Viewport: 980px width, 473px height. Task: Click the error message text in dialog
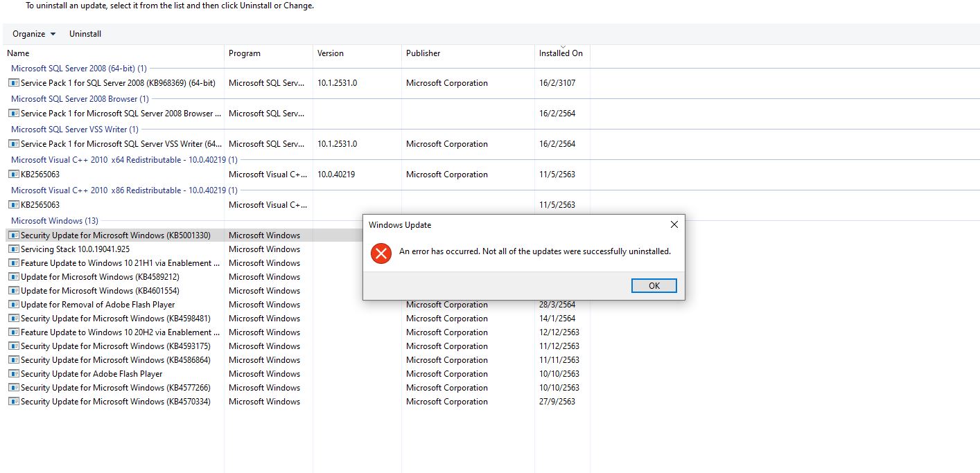pos(535,251)
